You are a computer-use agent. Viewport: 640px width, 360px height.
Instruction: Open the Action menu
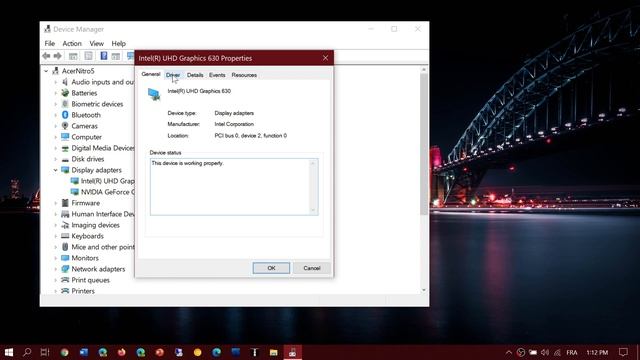coord(72,43)
